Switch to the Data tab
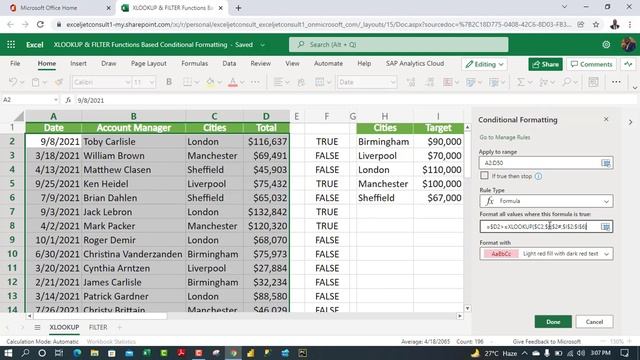This screenshot has height=360, width=640. (x=229, y=64)
